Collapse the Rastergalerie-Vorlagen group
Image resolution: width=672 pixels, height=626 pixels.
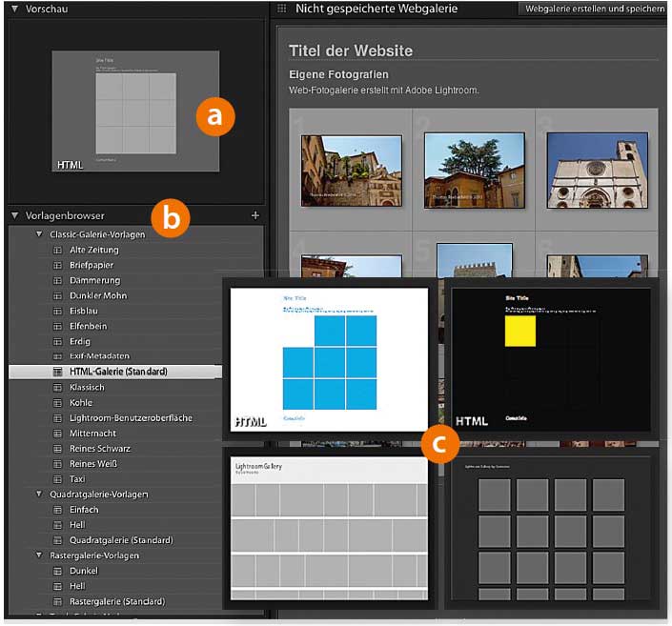click(x=39, y=555)
